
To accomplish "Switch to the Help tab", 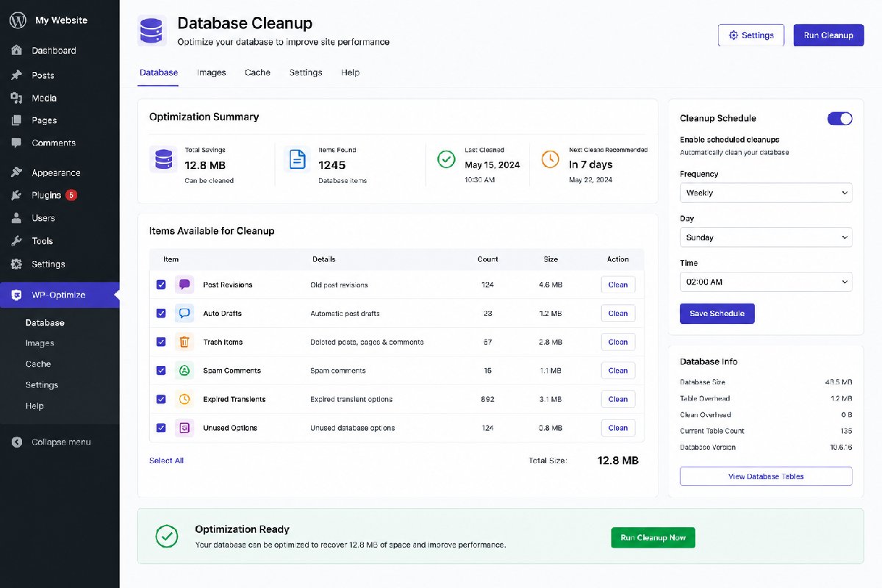I will pos(351,73).
